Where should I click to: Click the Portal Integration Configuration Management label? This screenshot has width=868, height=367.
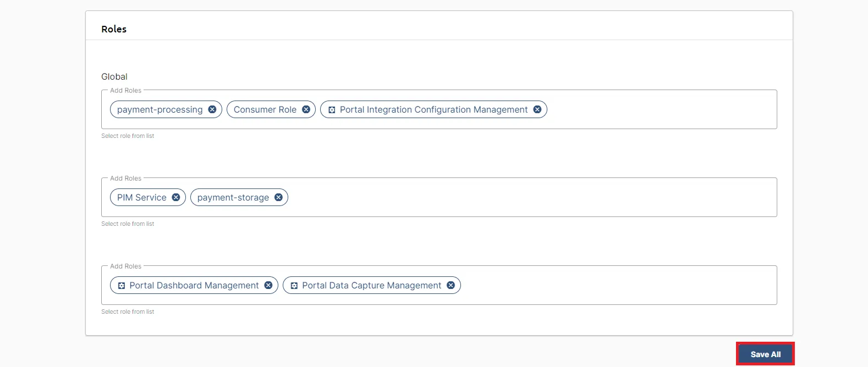(x=434, y=109)
